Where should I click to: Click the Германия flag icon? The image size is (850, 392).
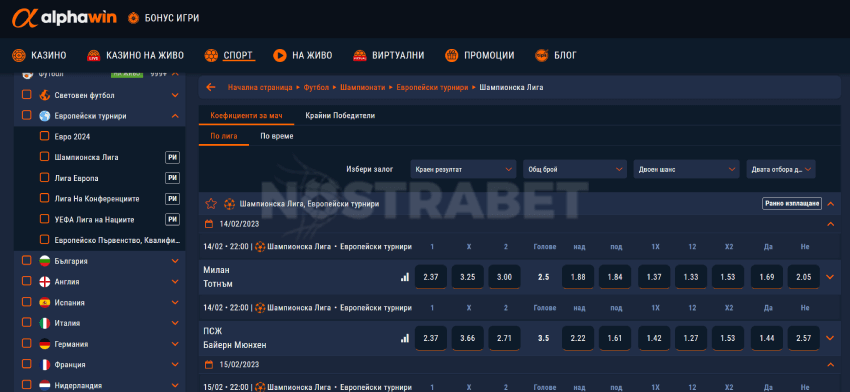(x=44, y=344)
